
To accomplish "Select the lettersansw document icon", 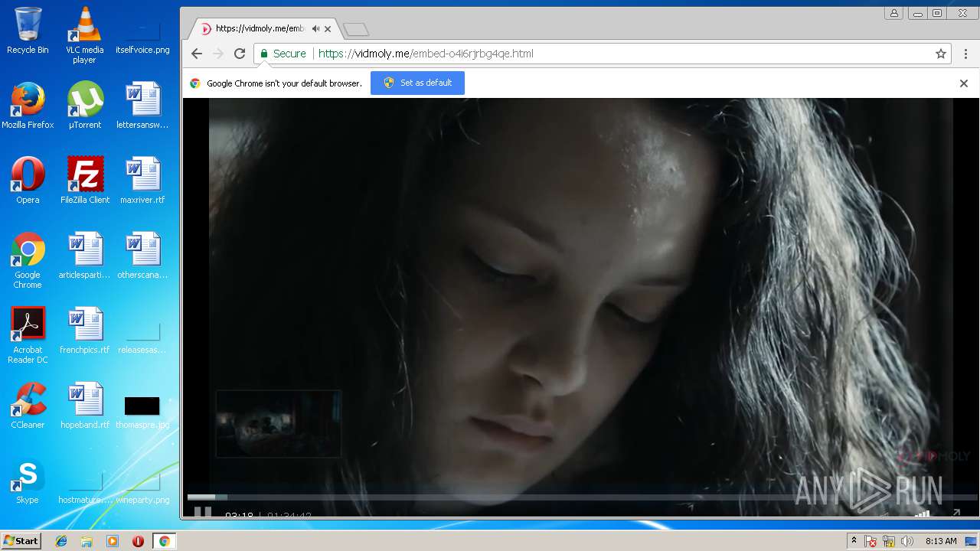I will click(142, 106).
